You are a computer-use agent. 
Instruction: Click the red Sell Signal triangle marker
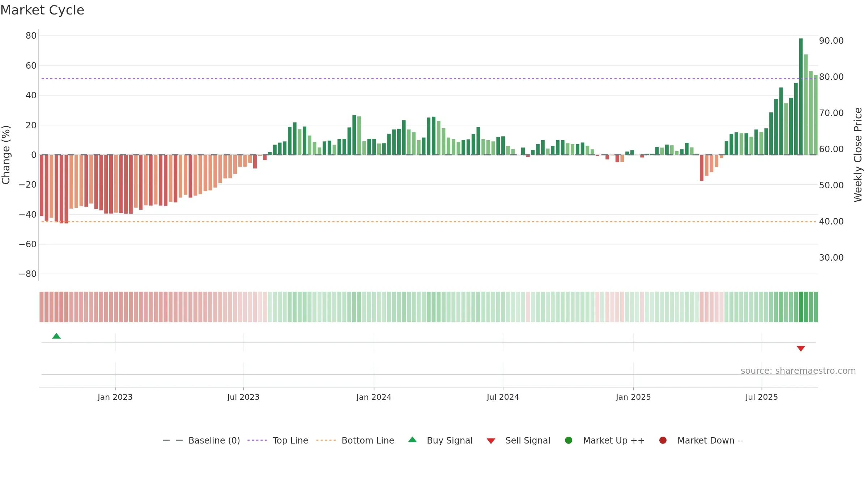click(x=801, y=348)
